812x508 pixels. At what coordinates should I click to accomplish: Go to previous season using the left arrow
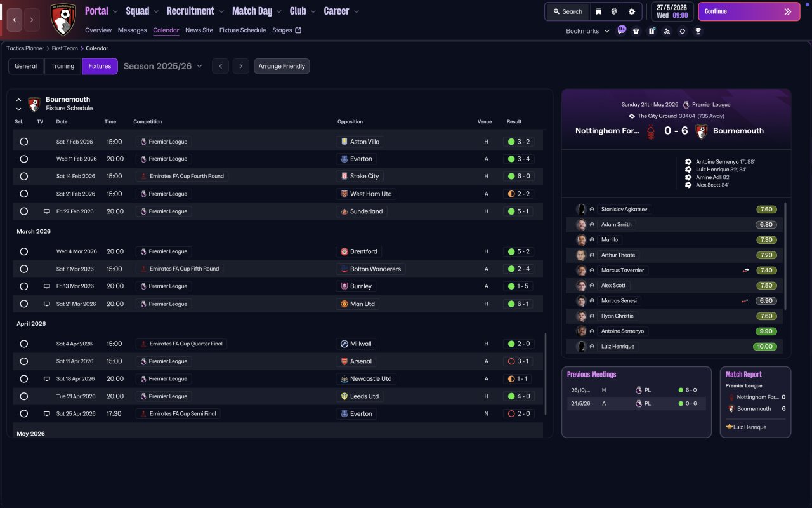coord(220,66)
